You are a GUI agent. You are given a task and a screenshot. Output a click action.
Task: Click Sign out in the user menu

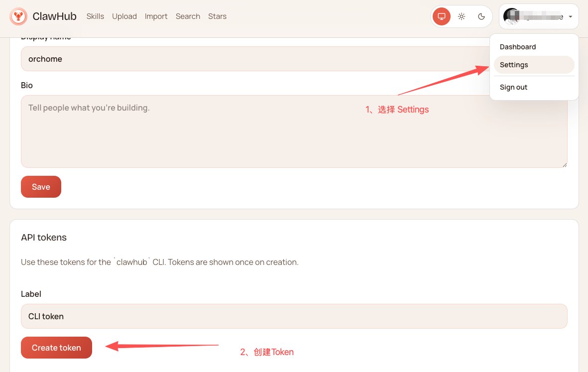point(513,87)
